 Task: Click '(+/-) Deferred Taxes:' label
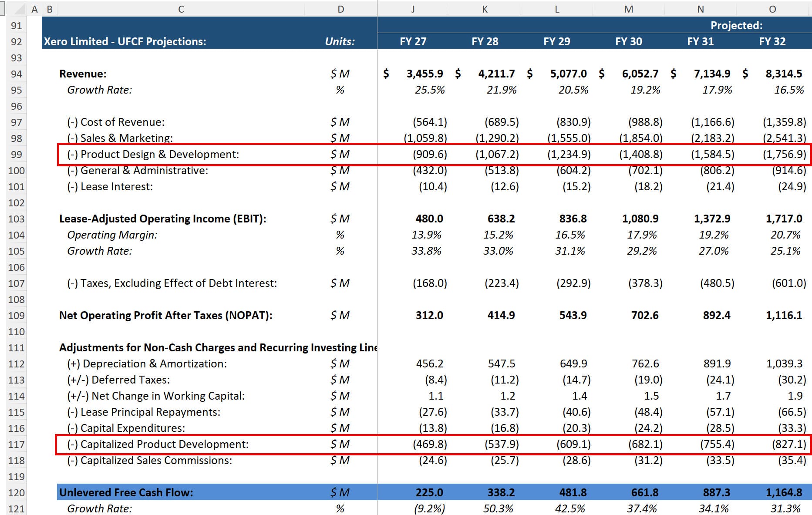(118, 380)
